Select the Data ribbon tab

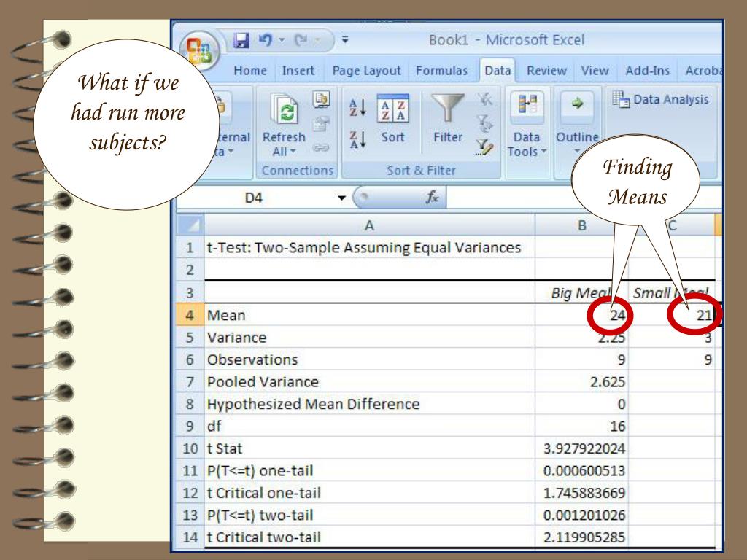pyautogui.click(x=498, y=71)
